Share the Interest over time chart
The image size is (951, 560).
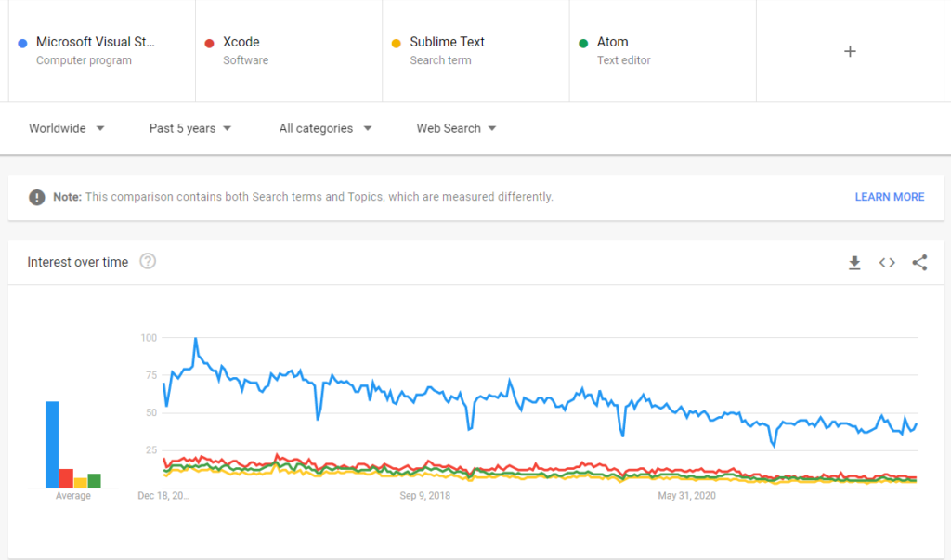click(x=919, y=263)
